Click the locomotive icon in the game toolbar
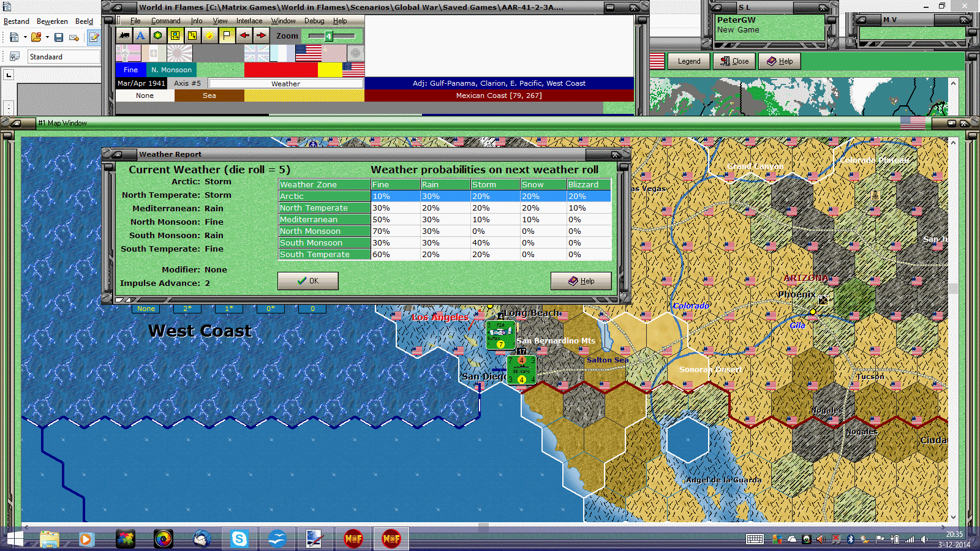 [124, 36]
